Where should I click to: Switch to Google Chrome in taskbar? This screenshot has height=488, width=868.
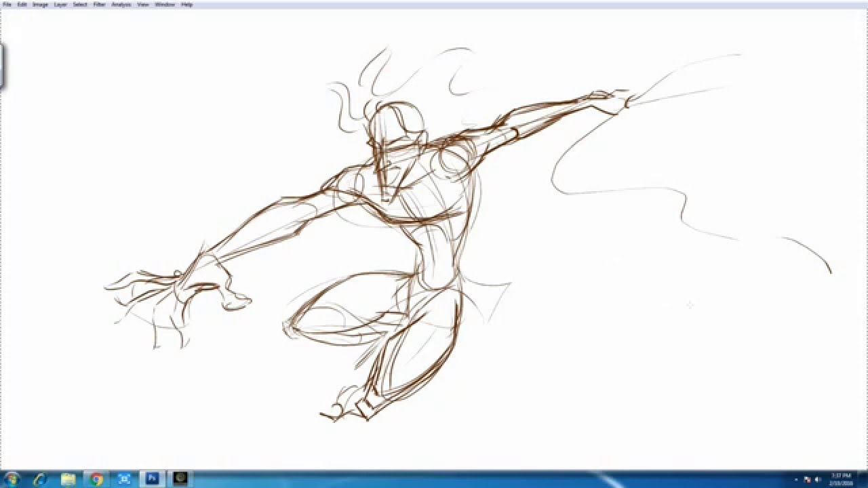pyautogui.click(x=96, y=479)
